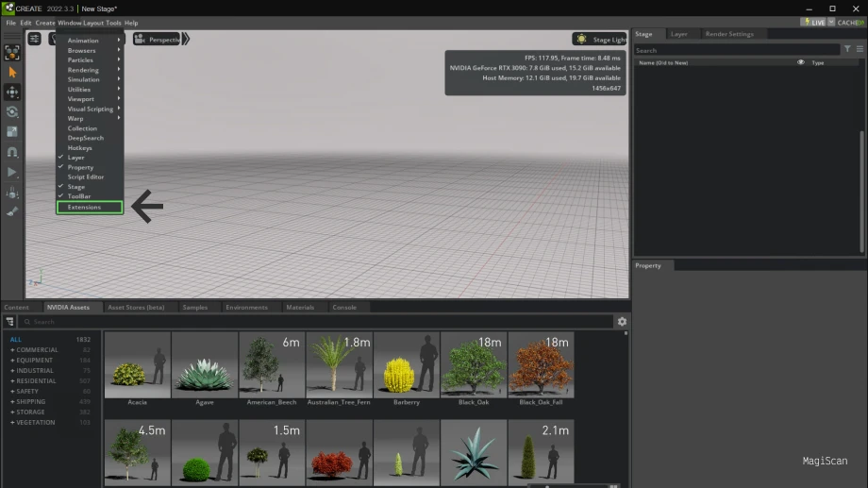Viewport: 868px width, 488px height.
Task: Switch to the Console tab
Action: click(x=344, y=307)
